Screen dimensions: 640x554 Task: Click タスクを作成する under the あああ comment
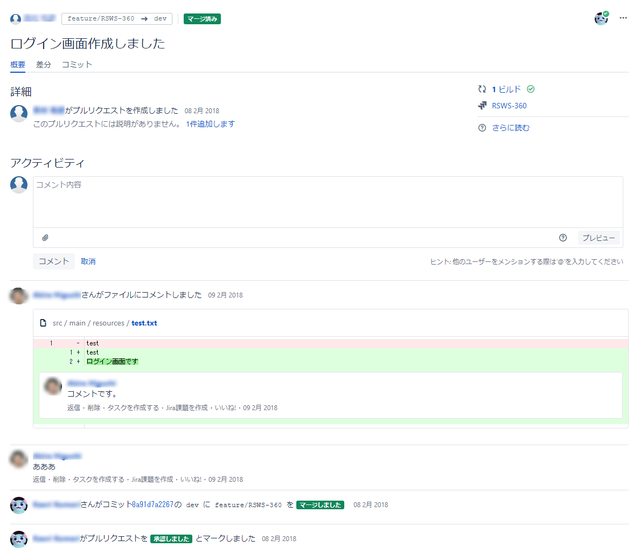tap(98, 479)
